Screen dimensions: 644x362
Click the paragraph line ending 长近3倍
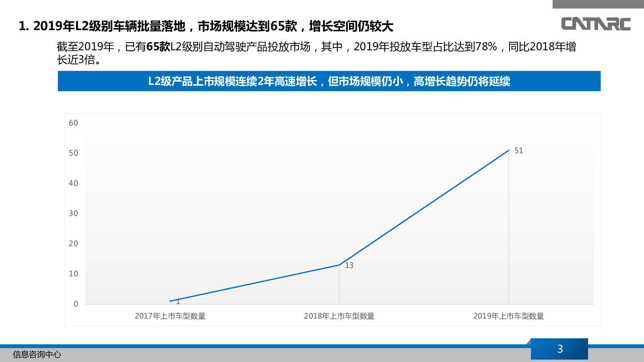[79, 60]
